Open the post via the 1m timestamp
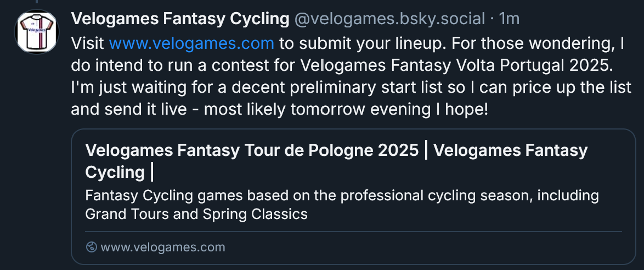Screen dimensions: 644x270 click(x=510, y=19)
